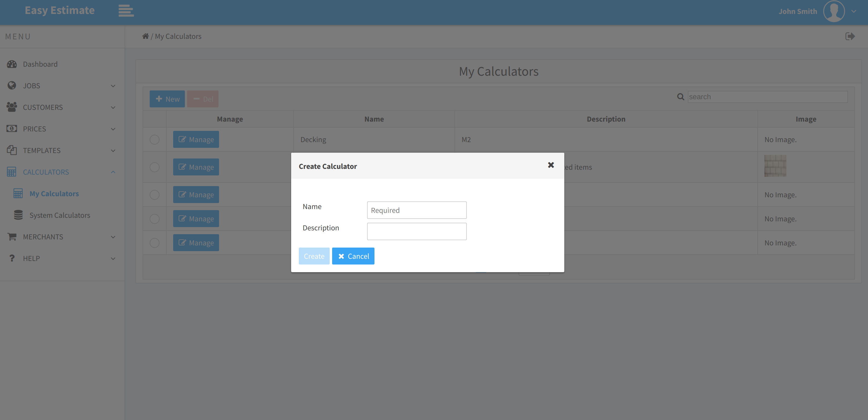Select the radio button for Decking row

155,140
